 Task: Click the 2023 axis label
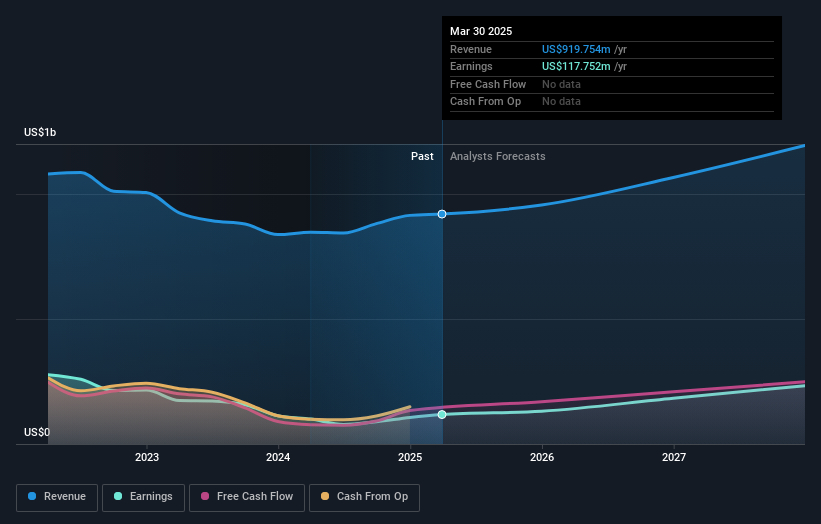pos(147,457)
